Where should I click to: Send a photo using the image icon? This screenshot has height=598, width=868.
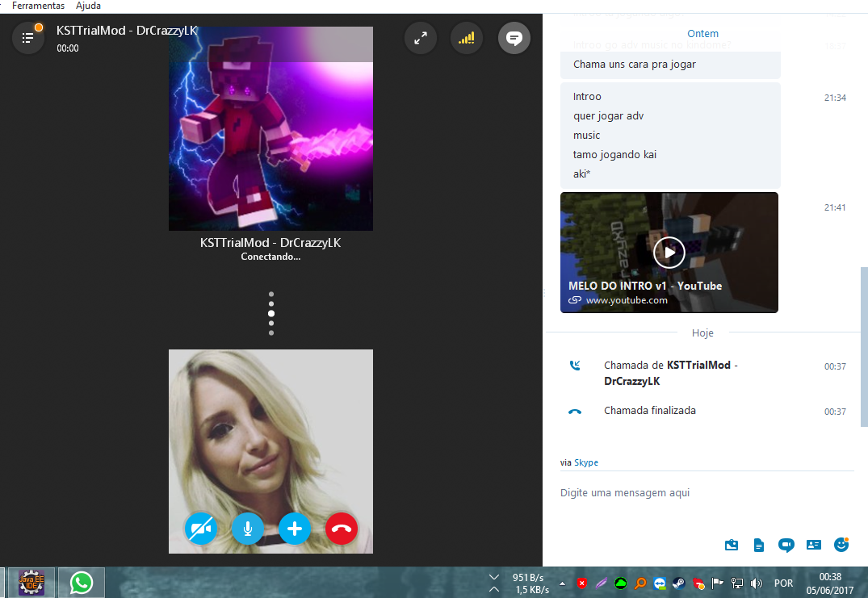tap(732, 545)
